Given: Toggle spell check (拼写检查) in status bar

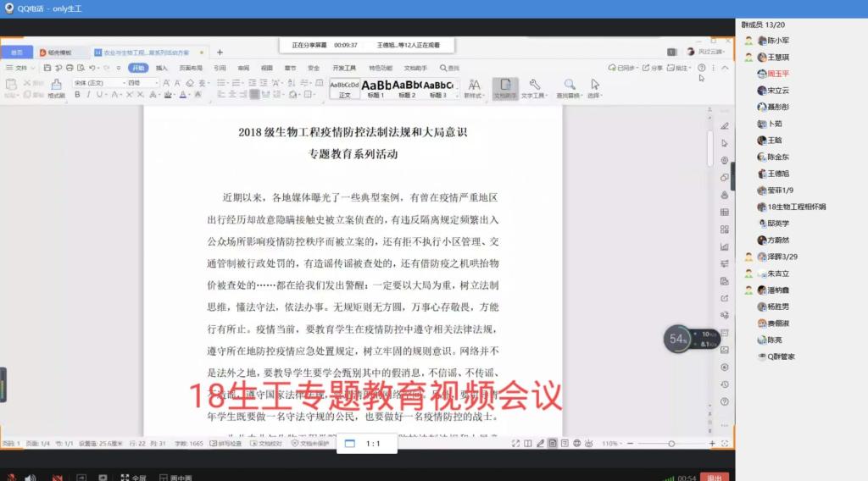Looking at the screenshot, I should click(225, 444).
